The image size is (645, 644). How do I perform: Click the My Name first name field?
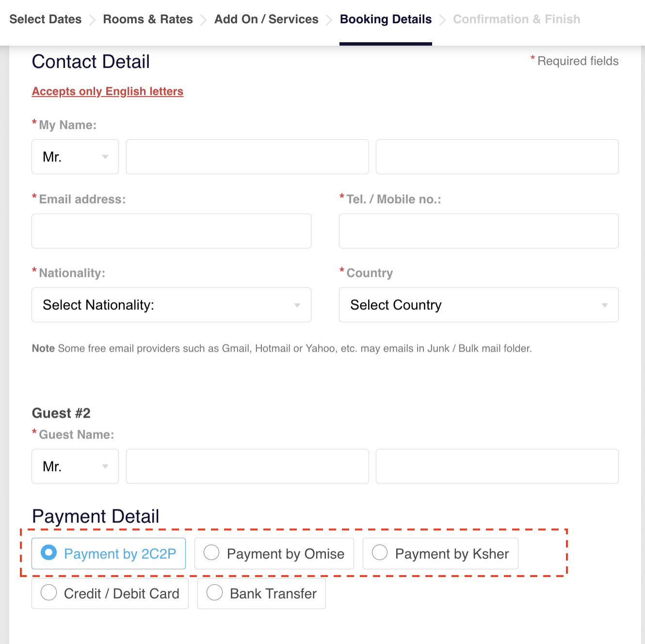coord(247,157)
